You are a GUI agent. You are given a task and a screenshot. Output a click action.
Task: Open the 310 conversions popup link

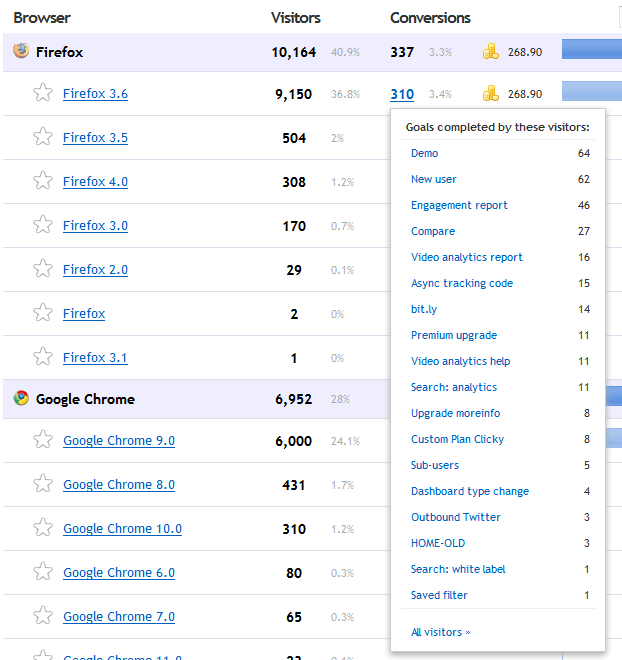pyautogui.click(x=402, y=94)
